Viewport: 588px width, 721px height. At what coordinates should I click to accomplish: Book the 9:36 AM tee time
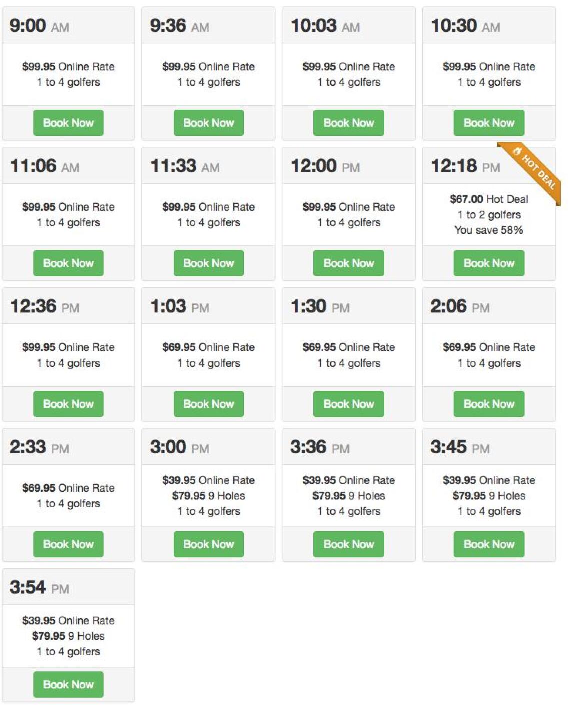coord(208,123)
